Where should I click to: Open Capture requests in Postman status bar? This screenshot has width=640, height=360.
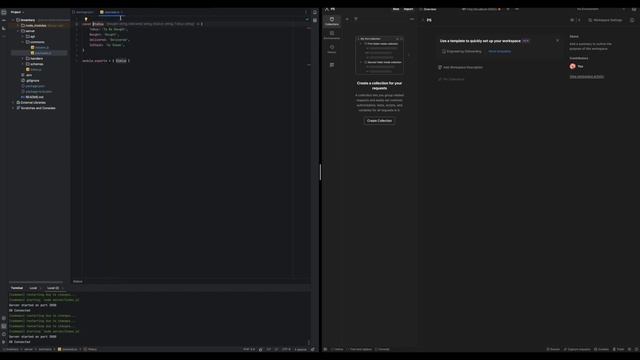[577, 349]
